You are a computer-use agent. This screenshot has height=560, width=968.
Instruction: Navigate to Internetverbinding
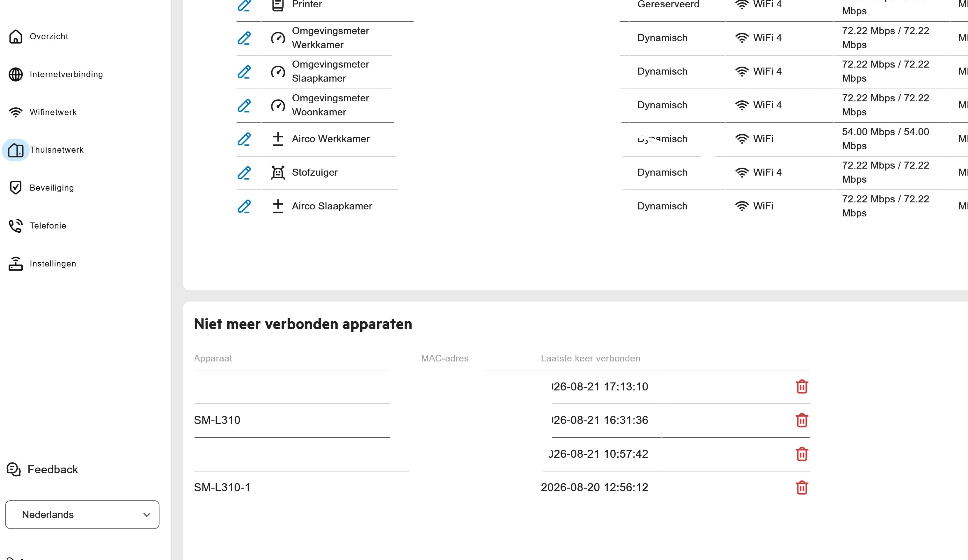tap(66, 75)
